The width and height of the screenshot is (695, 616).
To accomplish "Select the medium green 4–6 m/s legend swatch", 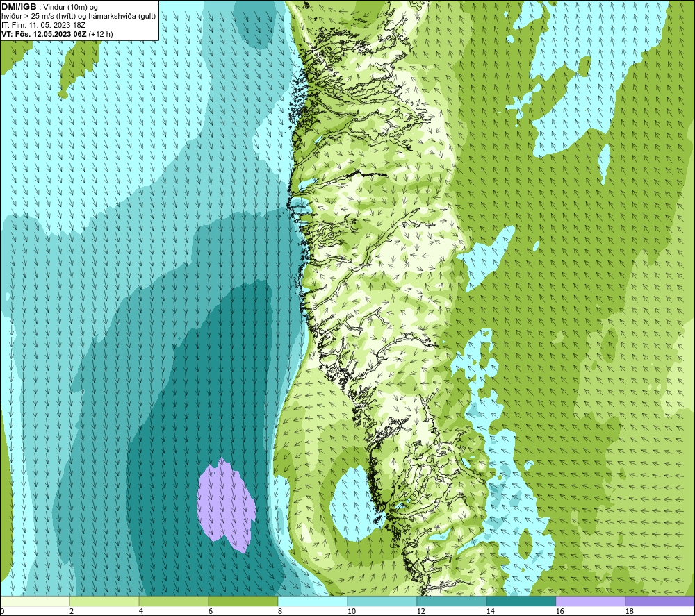I will pos(174,601).
